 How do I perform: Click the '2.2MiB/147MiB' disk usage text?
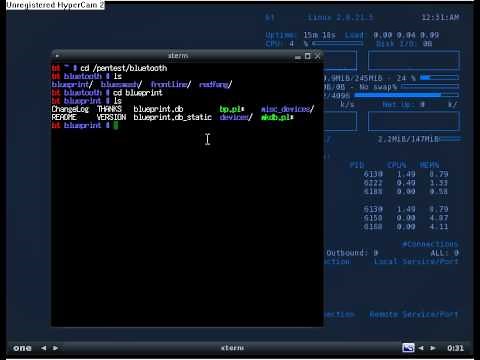(408, 139)
